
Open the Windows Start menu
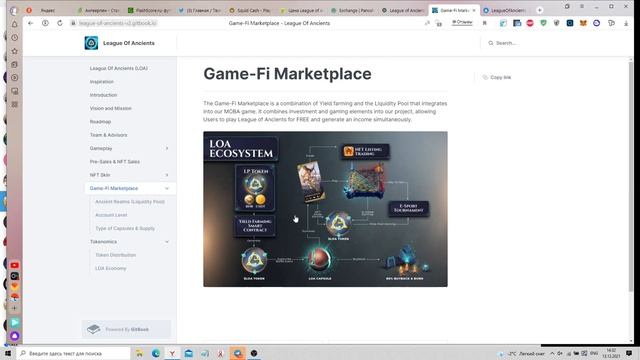tap(8, 353)
